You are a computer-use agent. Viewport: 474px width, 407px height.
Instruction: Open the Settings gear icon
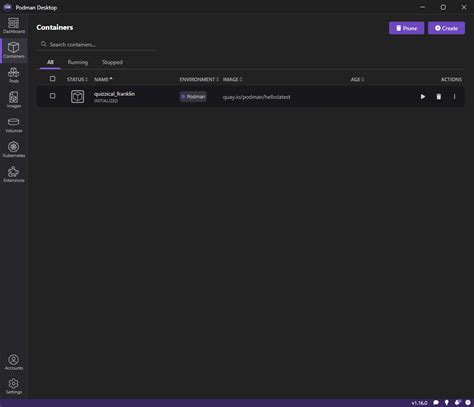(14, 386)
